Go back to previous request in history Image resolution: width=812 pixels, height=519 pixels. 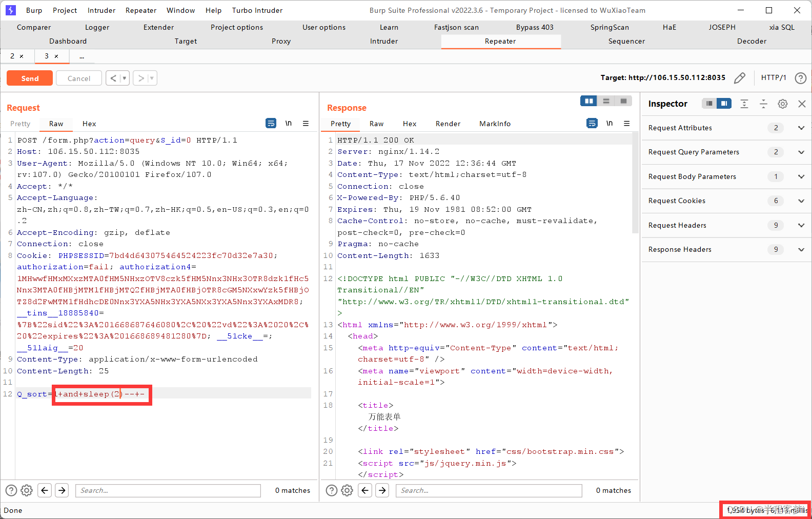[x=113, y=78]
